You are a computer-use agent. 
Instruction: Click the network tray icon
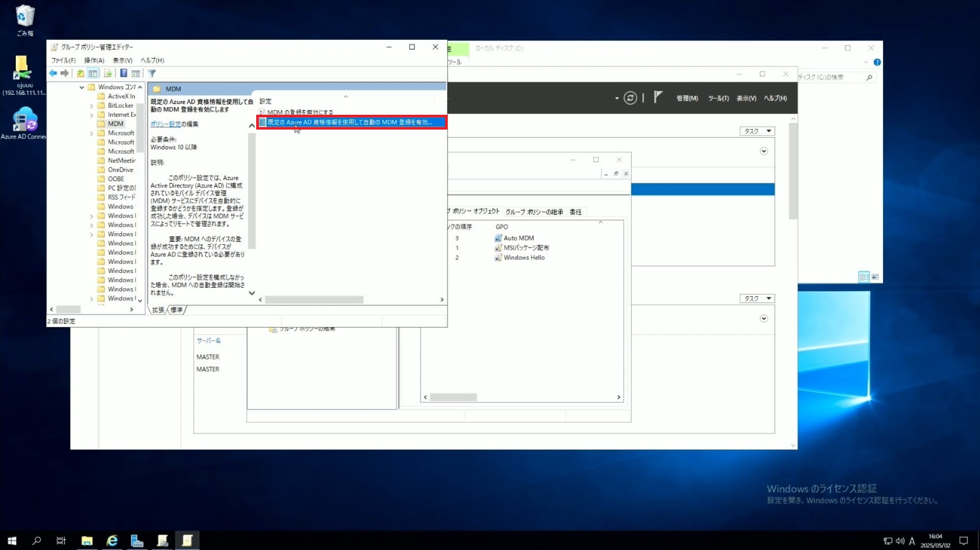point(888,541)
